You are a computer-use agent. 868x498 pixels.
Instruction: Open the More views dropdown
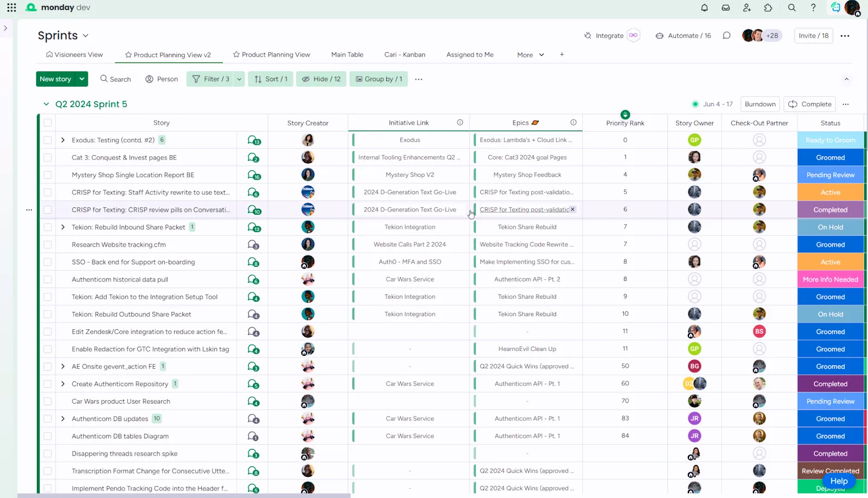click(531, 55)
